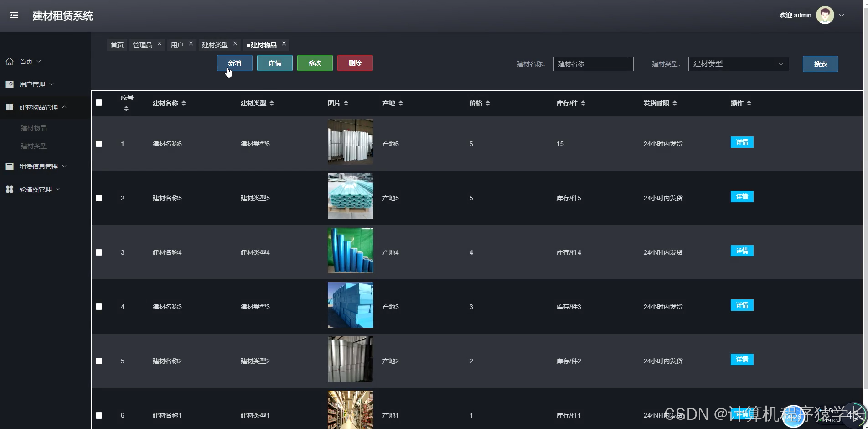Sort by 建材名称 column arrows
868x429 pixels.
[184, 103]
